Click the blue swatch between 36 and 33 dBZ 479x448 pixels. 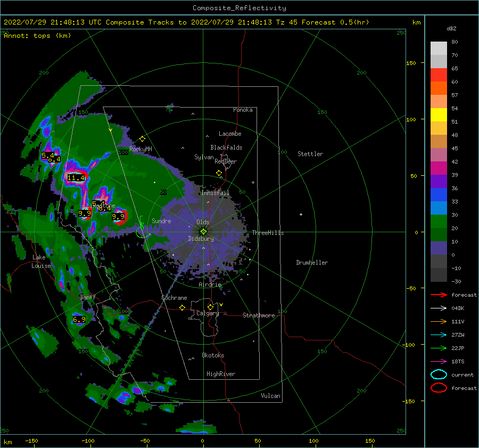[x=439, y=195]
